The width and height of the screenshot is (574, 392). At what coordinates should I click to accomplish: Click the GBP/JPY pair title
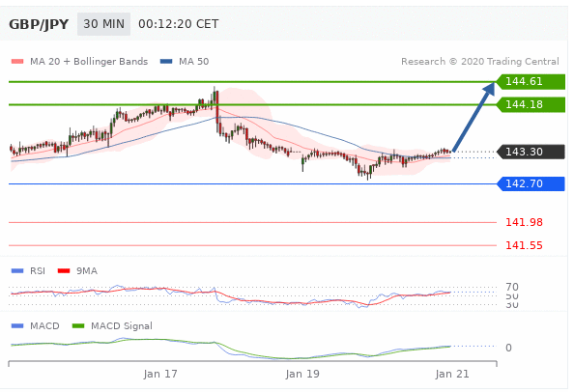[39, 24]
